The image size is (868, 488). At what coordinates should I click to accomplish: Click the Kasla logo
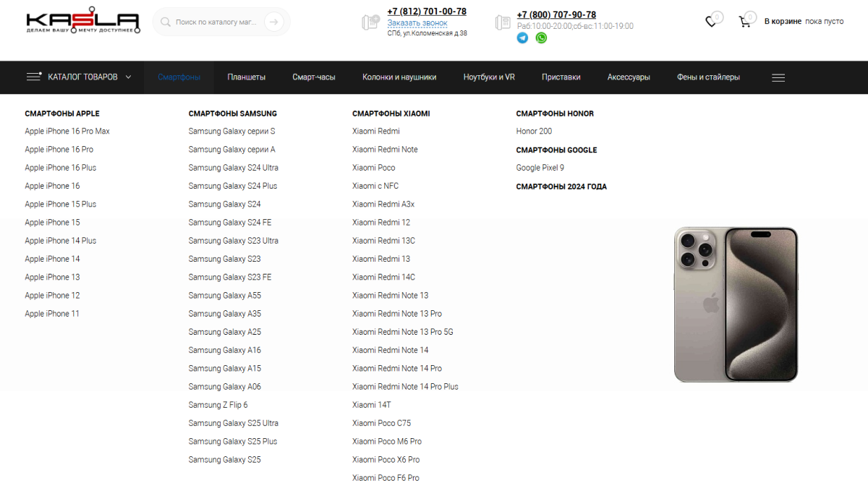click(x=82, y=22)
